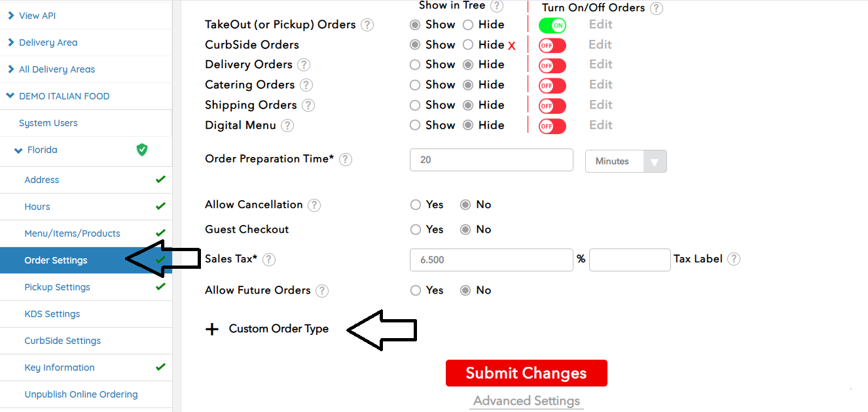Image resolution: width=868 pixels, height=412 pixels.
Task: Click help icon next to Sales Tax
Action: coord(269,260)
